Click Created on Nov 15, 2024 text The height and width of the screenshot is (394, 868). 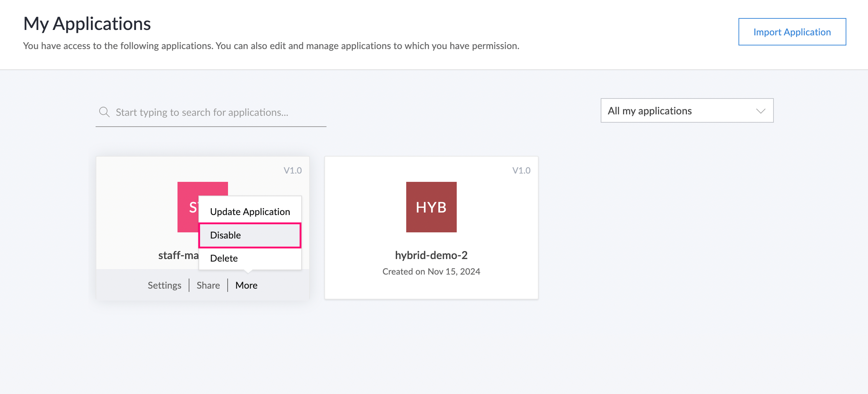pyautogui.click(x=431, y=272)
